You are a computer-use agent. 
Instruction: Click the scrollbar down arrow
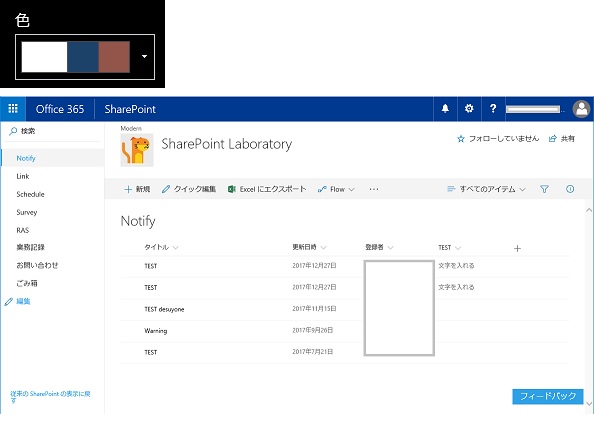click(589, 403)
